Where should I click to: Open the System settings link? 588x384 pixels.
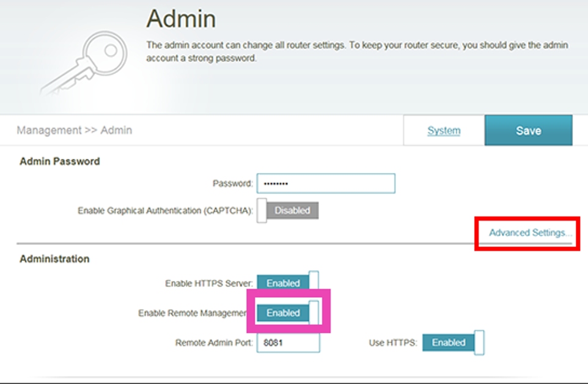point(444,130)
